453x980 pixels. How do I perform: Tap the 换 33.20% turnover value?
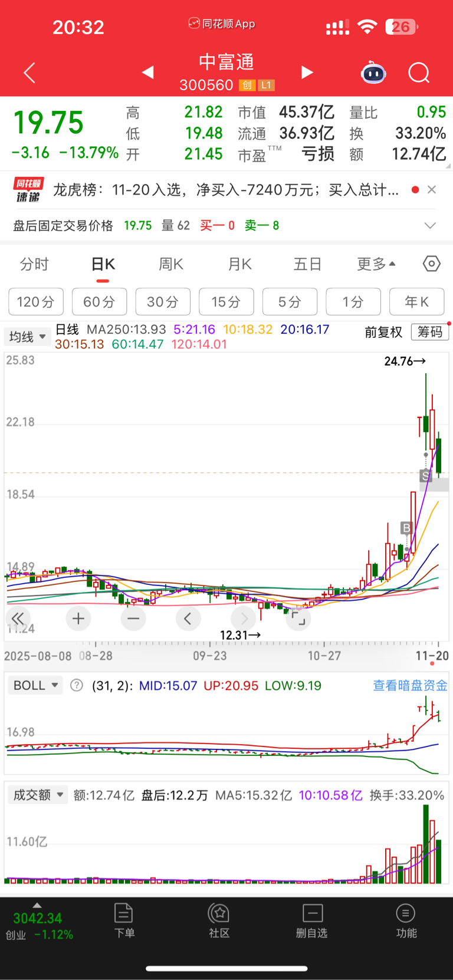point(421,133)
